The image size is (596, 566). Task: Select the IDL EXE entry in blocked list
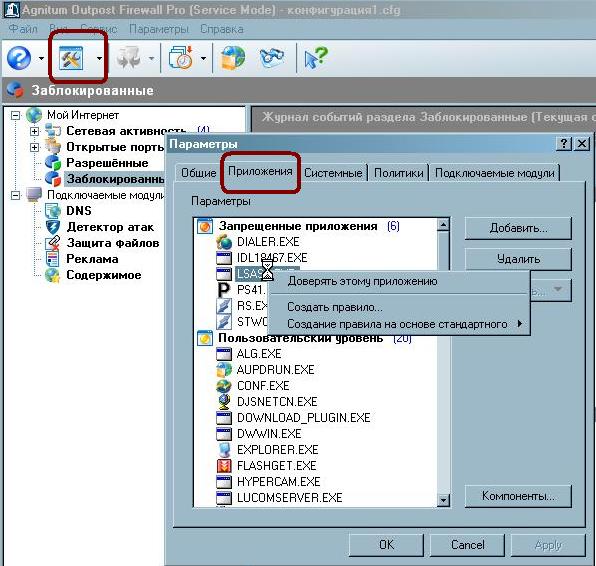point(272,258)
